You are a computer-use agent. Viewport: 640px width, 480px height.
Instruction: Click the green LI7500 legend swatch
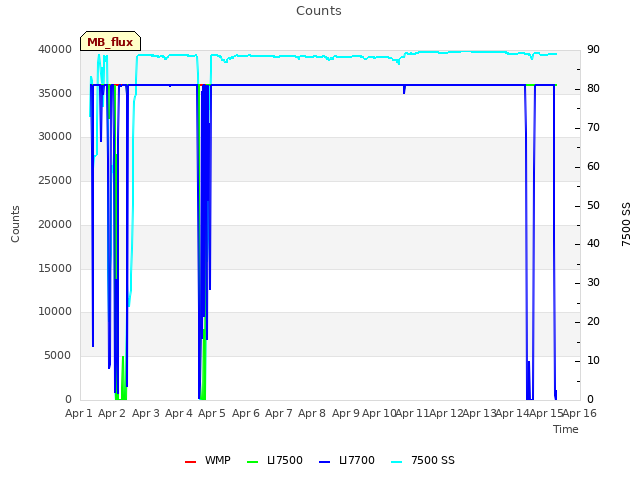click(x=253, y=462)
